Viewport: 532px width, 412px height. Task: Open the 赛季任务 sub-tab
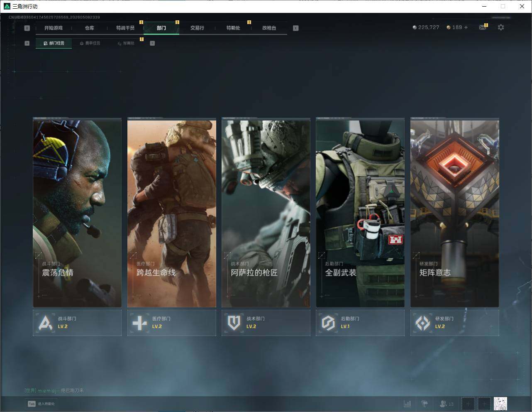(x=90, y=43)
